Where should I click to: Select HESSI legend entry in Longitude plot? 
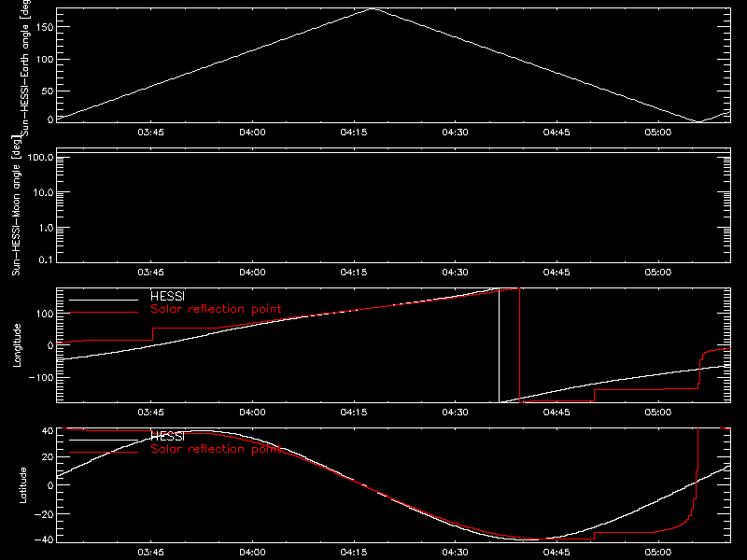point(167,296)
